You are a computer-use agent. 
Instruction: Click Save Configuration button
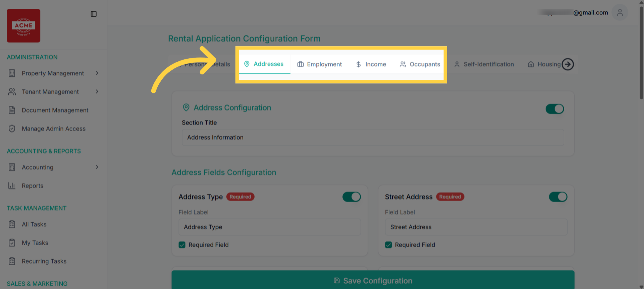point(373,281)
